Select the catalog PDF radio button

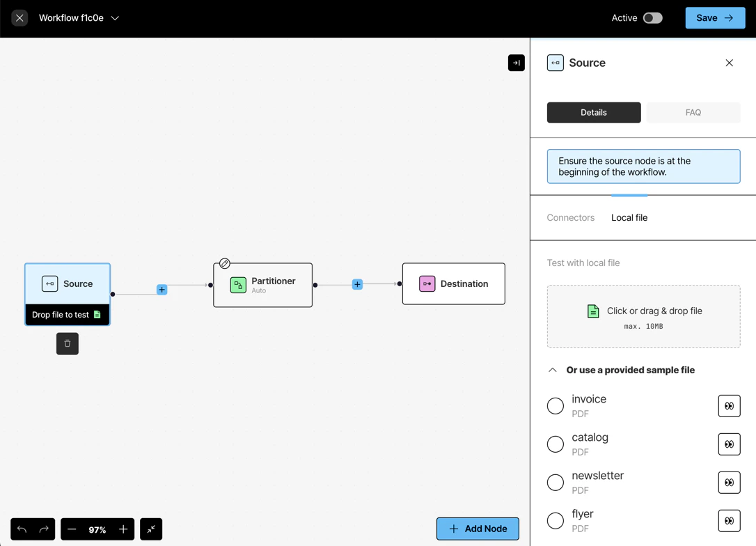tap(555, 444)
